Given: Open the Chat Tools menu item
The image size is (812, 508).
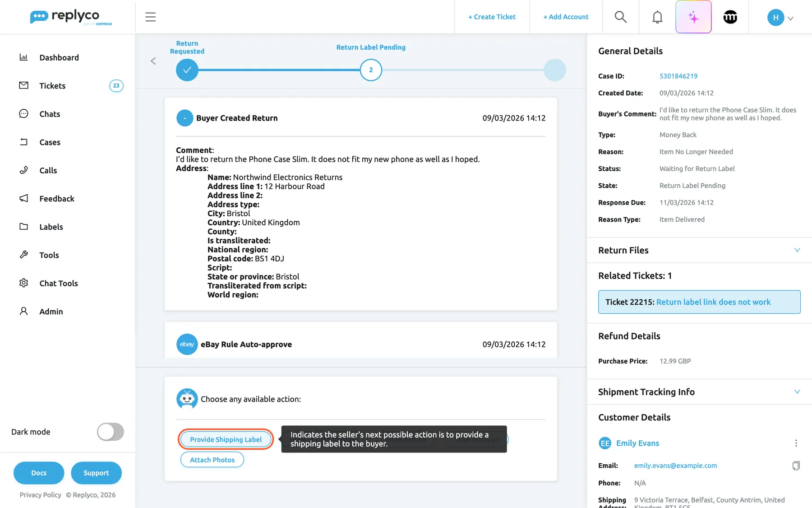Looking at the screenshot, I should coord(59,283).
